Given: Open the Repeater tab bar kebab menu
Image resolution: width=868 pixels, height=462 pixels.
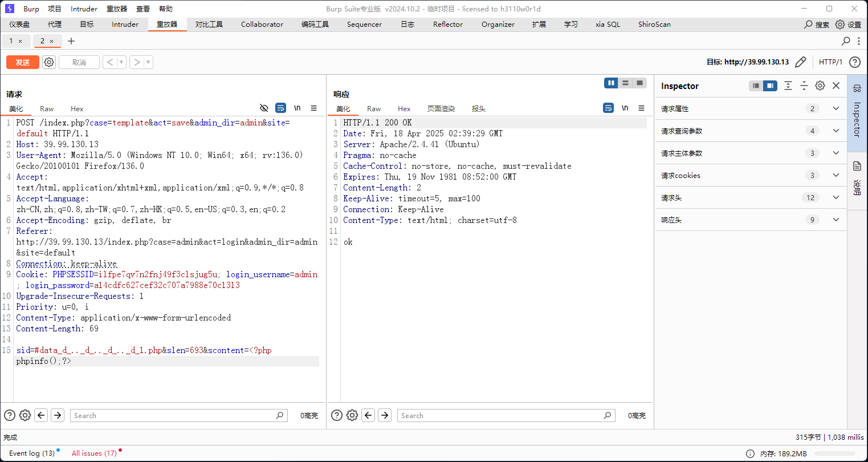Looking at the screenshot, I should (x=859, y=41).
